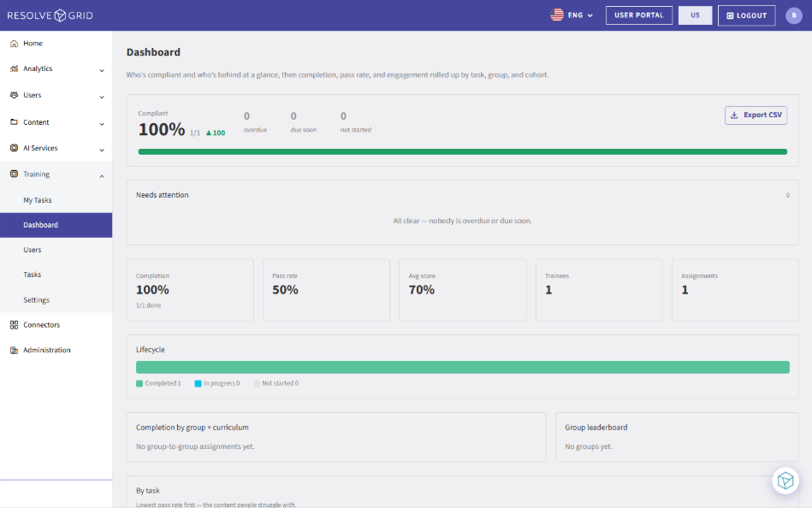Click the Export CSV button
The height and width of the screenshot is (508, 812).
[756, 115]
